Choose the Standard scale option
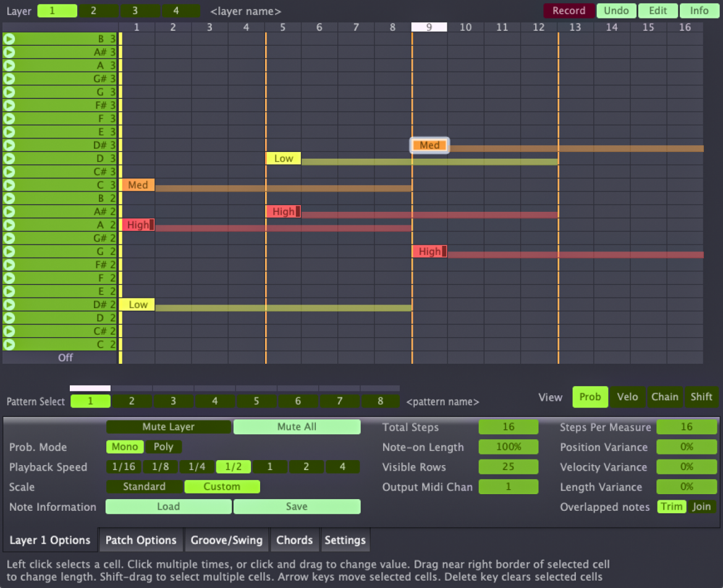Image resolution: width=723 pixels, height=588 pixels. pos(145,487)
